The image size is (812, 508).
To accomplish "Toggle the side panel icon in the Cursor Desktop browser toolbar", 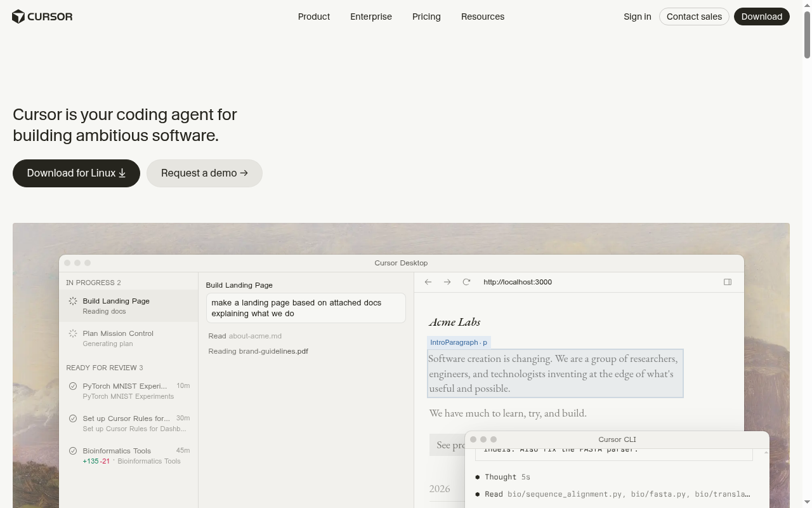I will click(728, 282).
